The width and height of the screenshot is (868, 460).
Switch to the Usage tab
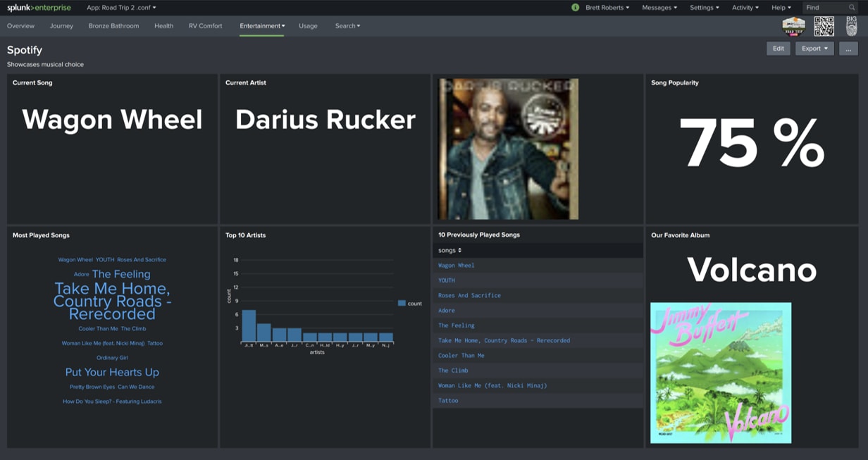(308, 26)
